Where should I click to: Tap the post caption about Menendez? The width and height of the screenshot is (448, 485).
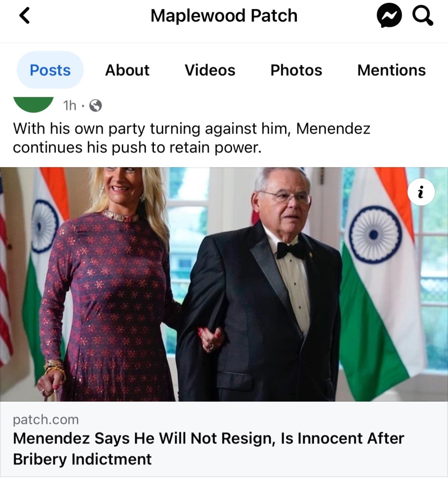coord(192,138)
